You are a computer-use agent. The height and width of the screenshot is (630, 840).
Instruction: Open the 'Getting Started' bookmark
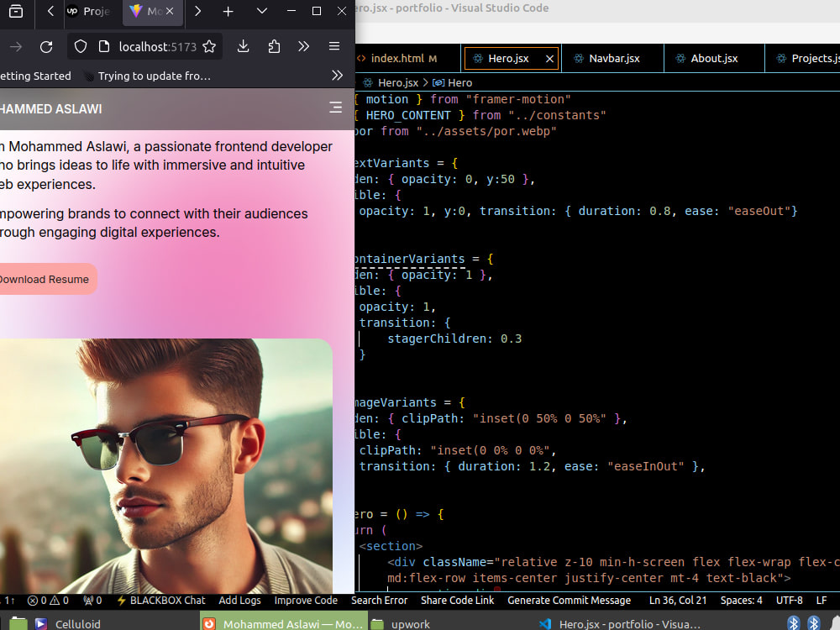click(35, 76)
